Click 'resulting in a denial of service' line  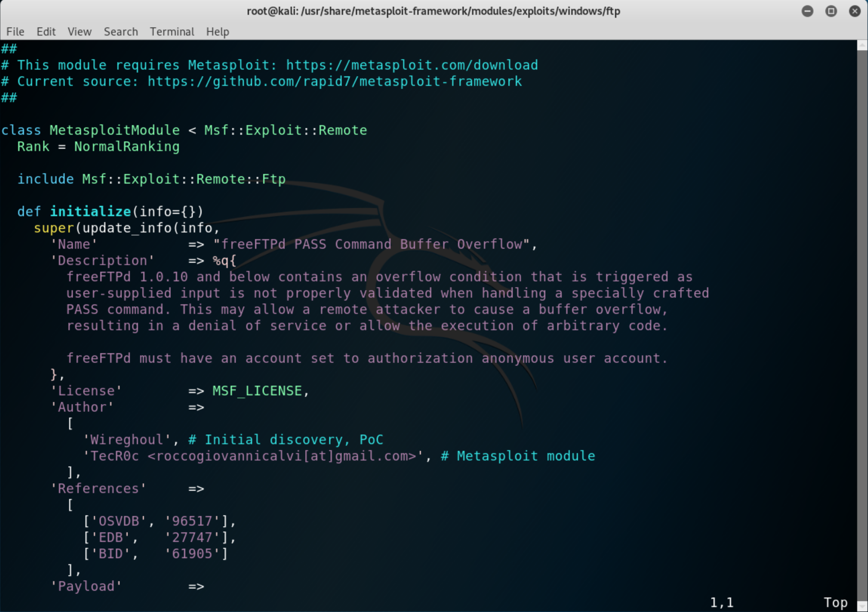click(367, 326)
